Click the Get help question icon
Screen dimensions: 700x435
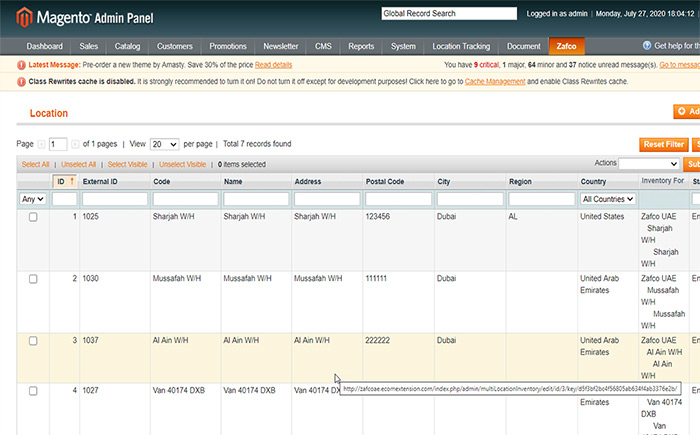647,46
